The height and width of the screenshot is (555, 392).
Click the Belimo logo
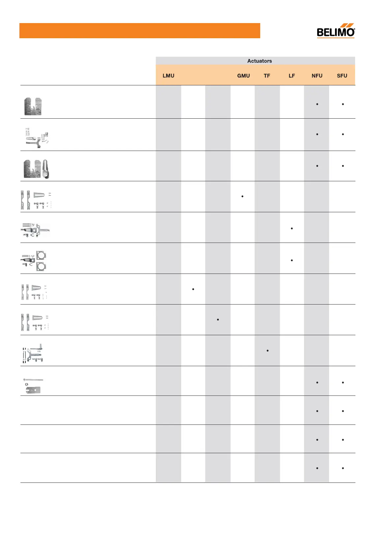click(x=336, y=31)
